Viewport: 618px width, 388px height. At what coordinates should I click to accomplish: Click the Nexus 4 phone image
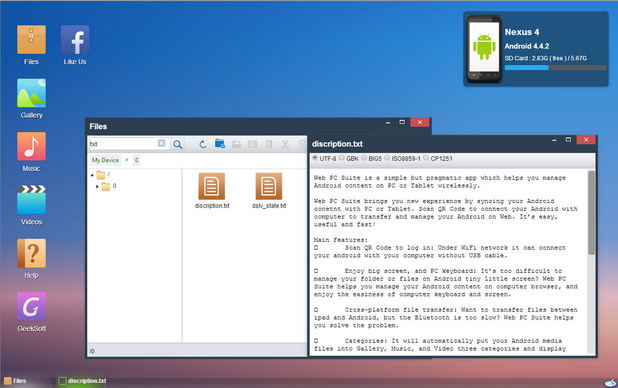[x=484, y=49]
